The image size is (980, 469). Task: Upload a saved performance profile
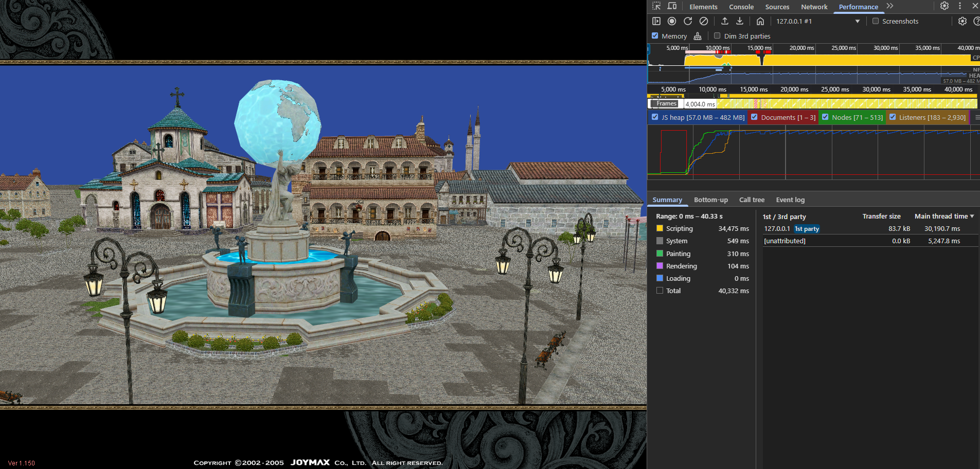pos(725,21)
